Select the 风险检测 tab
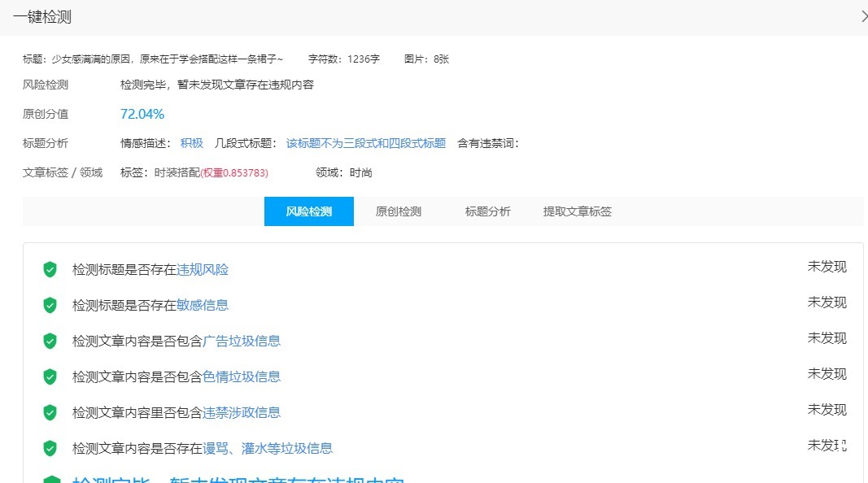Image resolution: width=868 pixels, height=483 pixels. pyautogui.click(x=309, y=211)
